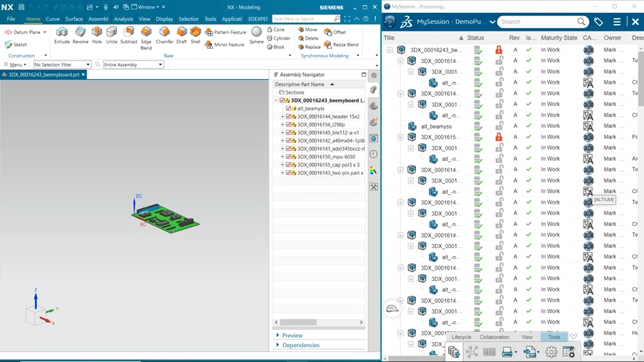Switch to the Lifecycle tab

pyautogui.click(x=462, y=337)
